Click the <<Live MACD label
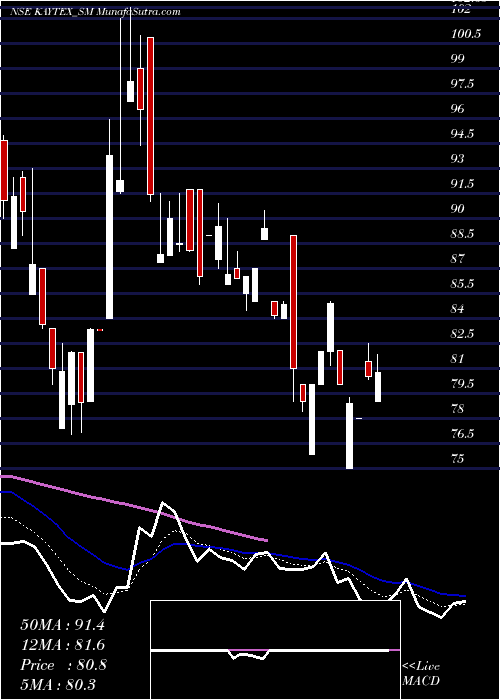The image size is (500, 700). point(421,674)
